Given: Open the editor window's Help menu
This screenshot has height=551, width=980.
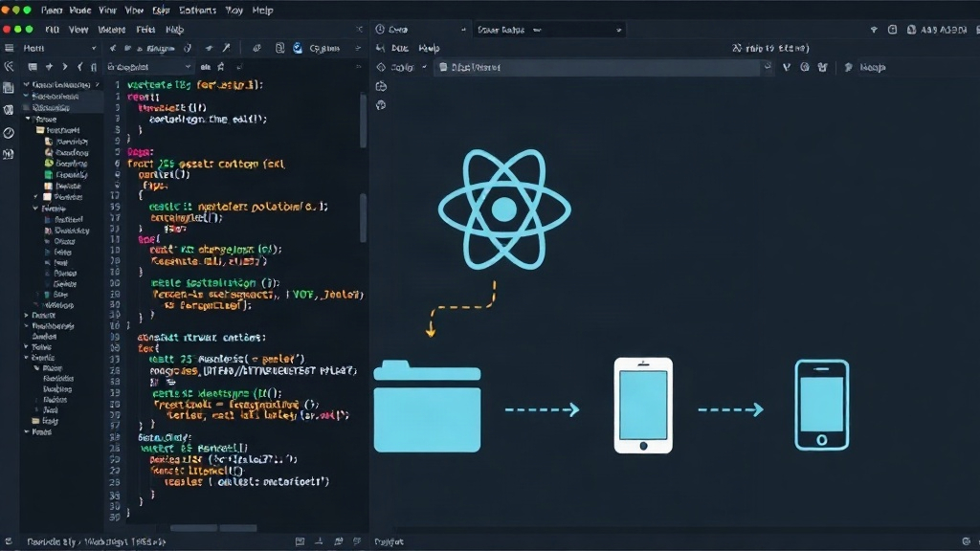Looking at the screenshot, I should [174, 30].
